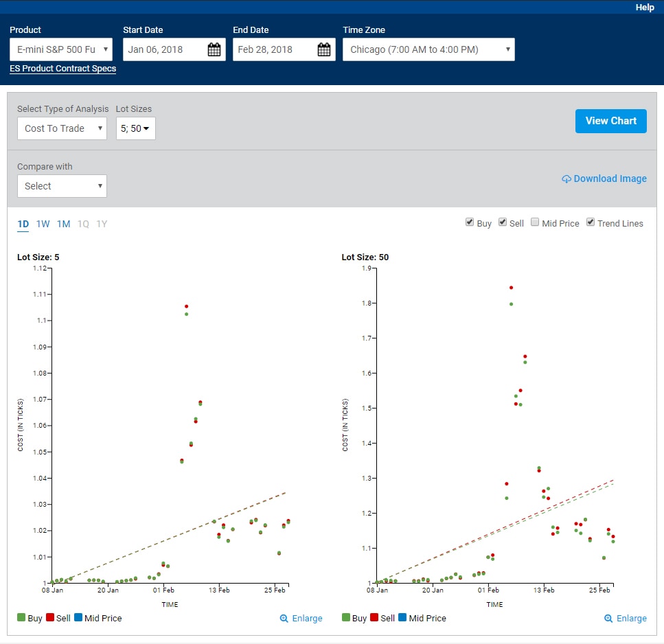Enable the Mid Price checkbox
Viewport: 664px width, 644px height.
click(x=535, y=222)
